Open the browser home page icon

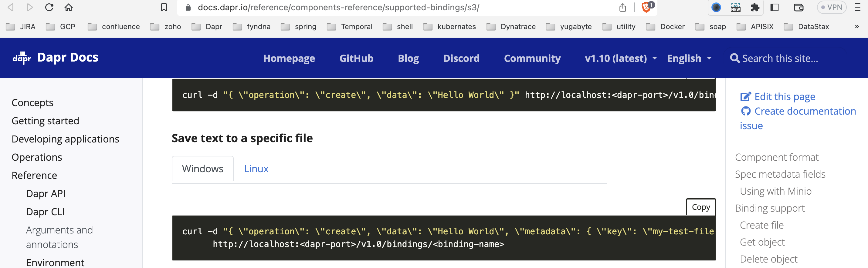68,7
